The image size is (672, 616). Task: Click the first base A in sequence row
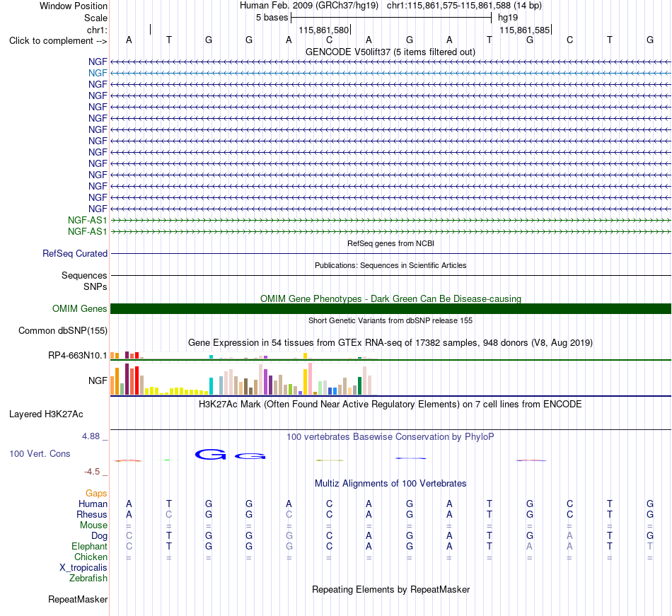(x=129, y=40)
